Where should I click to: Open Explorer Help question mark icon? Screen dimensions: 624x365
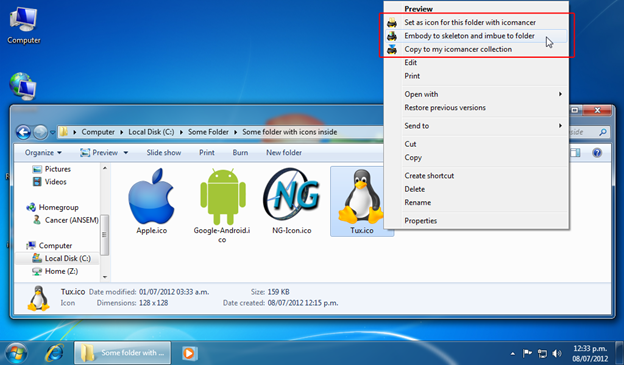click(597, 152)
